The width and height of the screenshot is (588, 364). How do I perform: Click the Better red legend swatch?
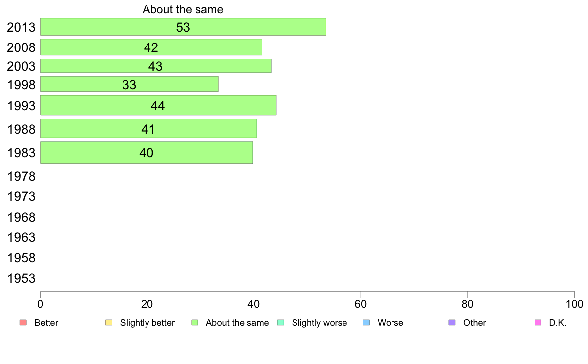(x=23, y=323)
